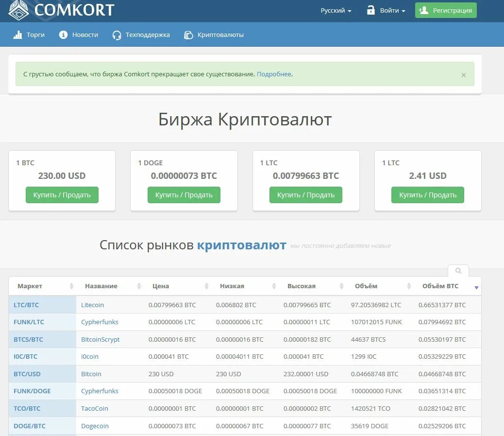Click the headset icon beside Техподдержка

point(117,35)
